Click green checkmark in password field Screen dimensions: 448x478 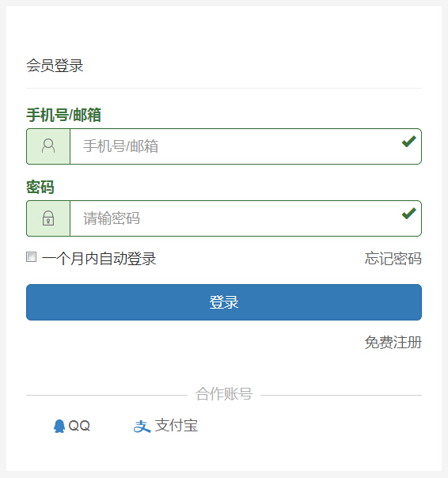click(408, 214)
